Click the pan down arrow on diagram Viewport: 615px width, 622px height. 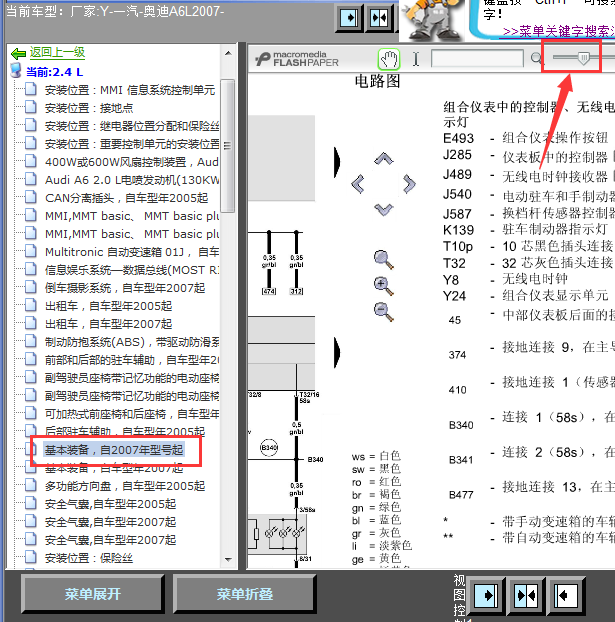click(x=384, y=209)
